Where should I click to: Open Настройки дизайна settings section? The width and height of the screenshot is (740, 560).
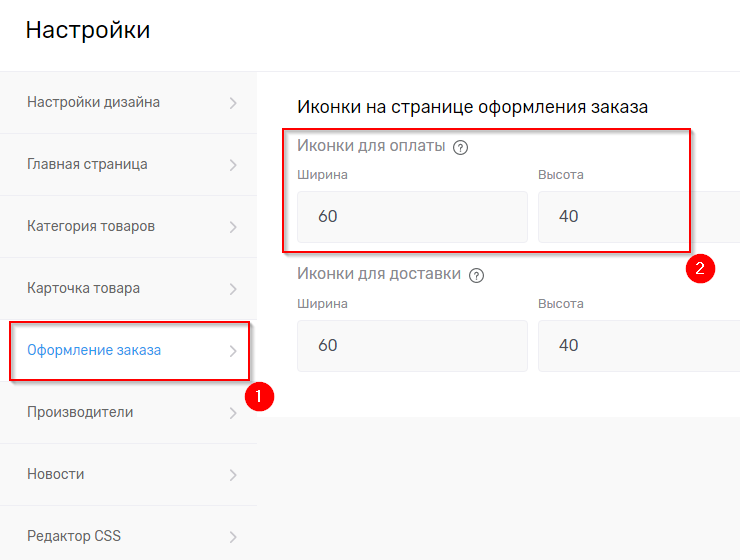click(x=93, y=102)
